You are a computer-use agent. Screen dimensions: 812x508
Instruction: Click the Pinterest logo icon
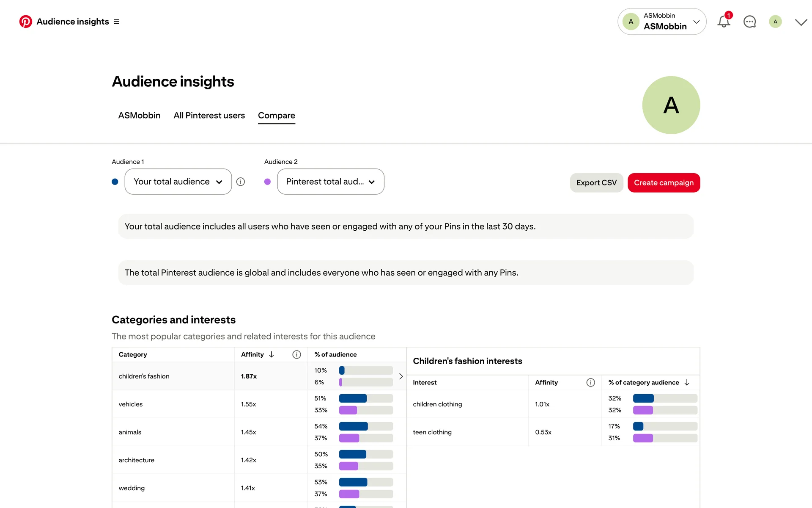click(x=25, y=22)
